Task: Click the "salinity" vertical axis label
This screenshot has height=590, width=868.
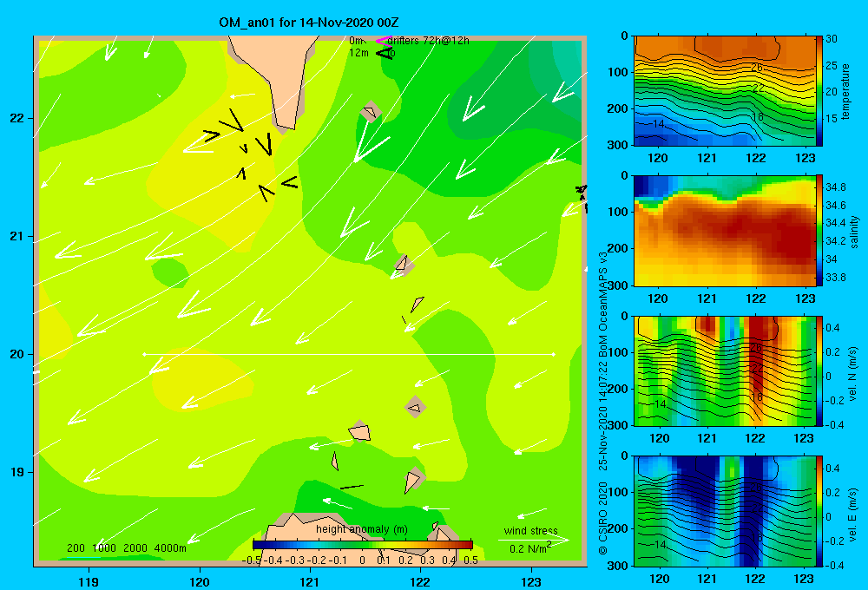Action: [854, 232]
